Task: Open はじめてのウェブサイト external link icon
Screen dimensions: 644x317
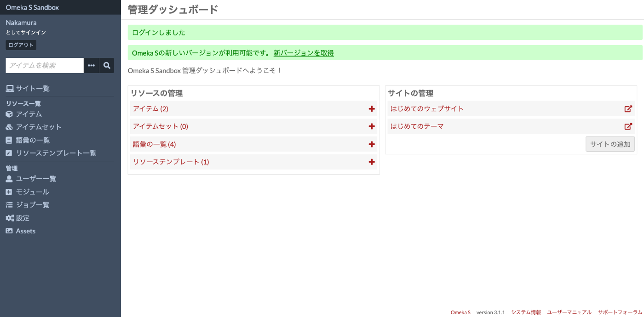Action: click(628, 109)
